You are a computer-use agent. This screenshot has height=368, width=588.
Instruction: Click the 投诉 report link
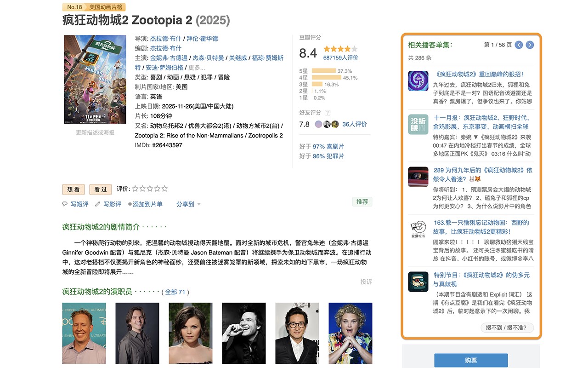click(x=366, y=282)
